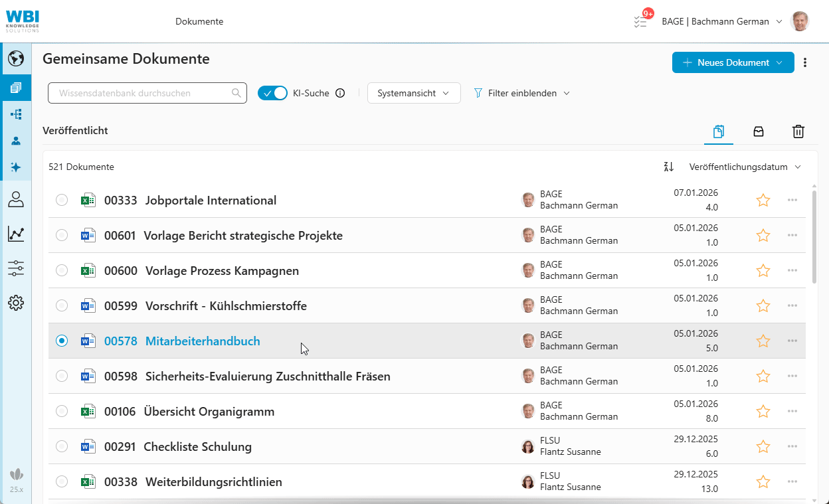Select the radio button for document 00333

click(62, 200)
